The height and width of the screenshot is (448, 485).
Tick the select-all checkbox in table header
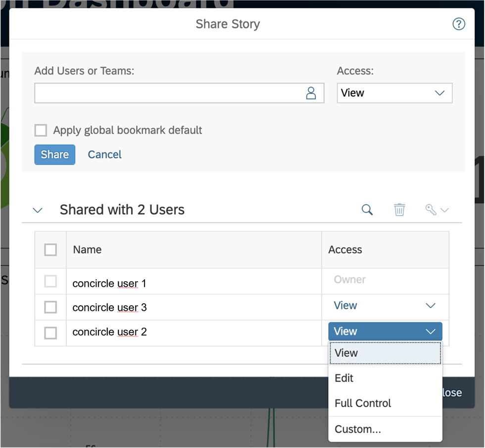point(50,250)
